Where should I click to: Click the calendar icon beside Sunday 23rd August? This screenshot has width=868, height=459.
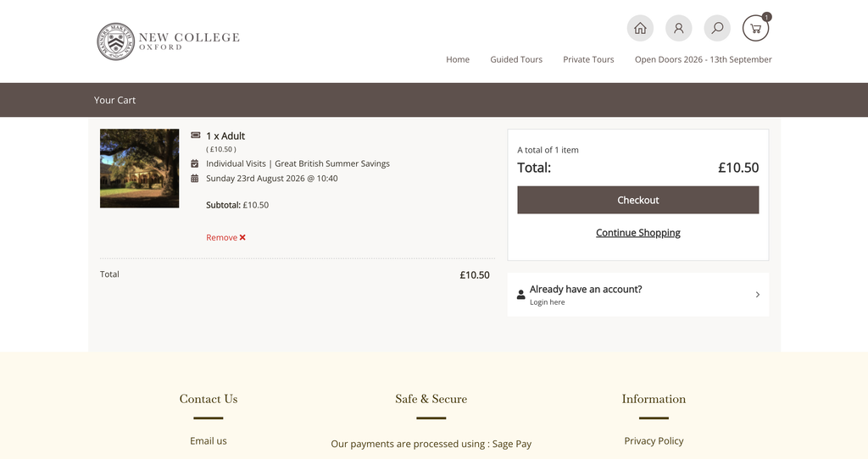click(x=195, y=178)
